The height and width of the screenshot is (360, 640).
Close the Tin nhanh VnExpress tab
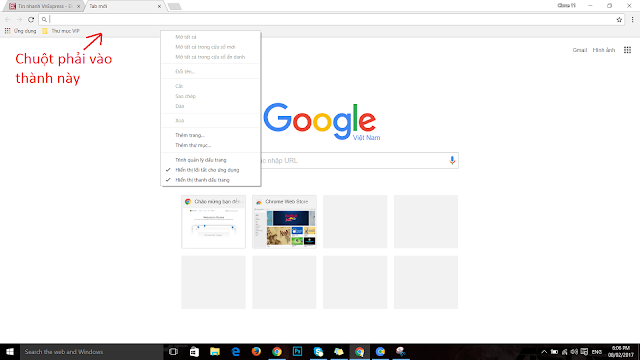coord(78,7)
